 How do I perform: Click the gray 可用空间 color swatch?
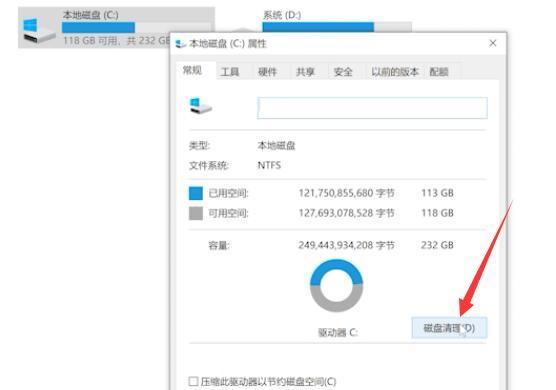(196, 213)
